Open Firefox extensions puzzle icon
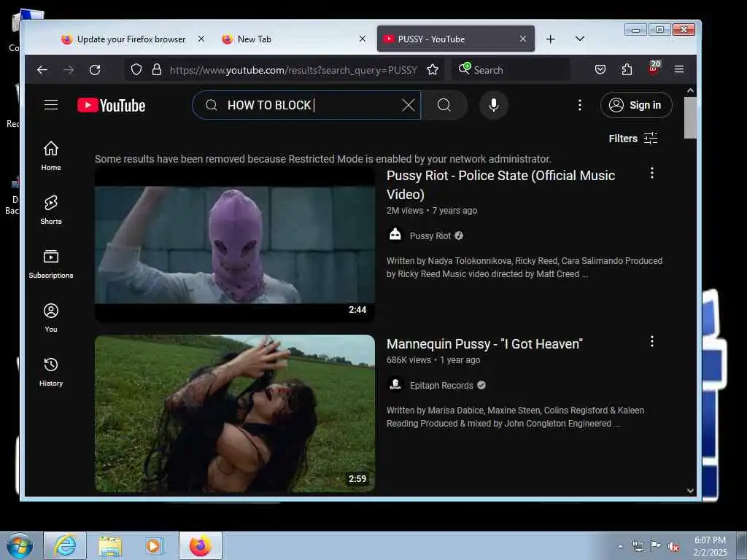Image resolution: width=747 pixels, height=560 pixels. pyautogui.click(x=627, y=70)
